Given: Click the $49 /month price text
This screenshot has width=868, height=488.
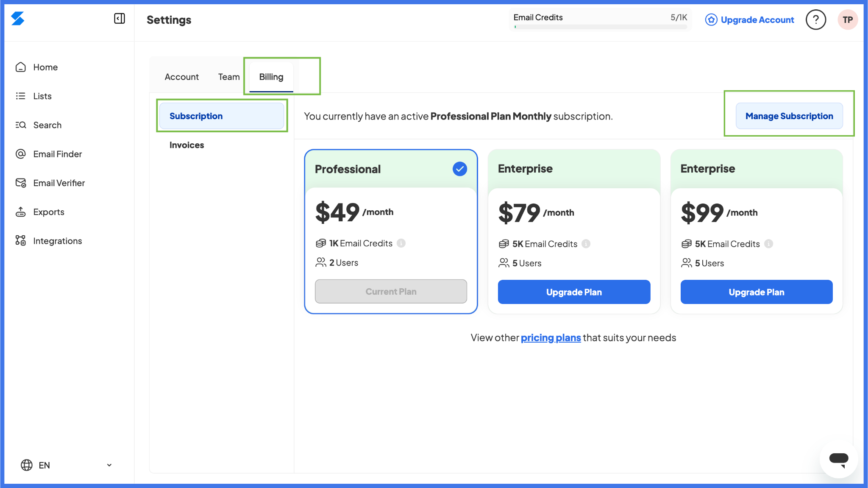Looking at the screenshot, I should tap(354, 212).
